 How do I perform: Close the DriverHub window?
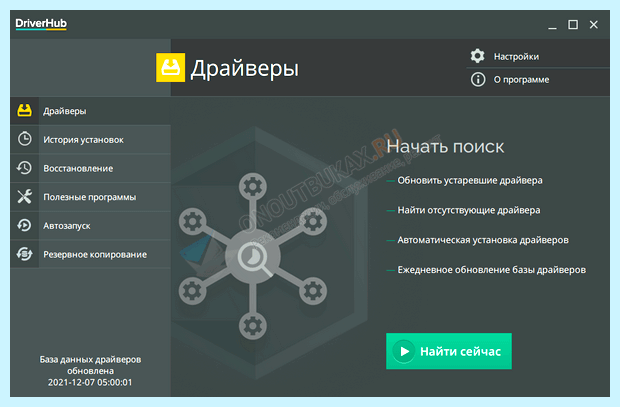pos(594,25)
